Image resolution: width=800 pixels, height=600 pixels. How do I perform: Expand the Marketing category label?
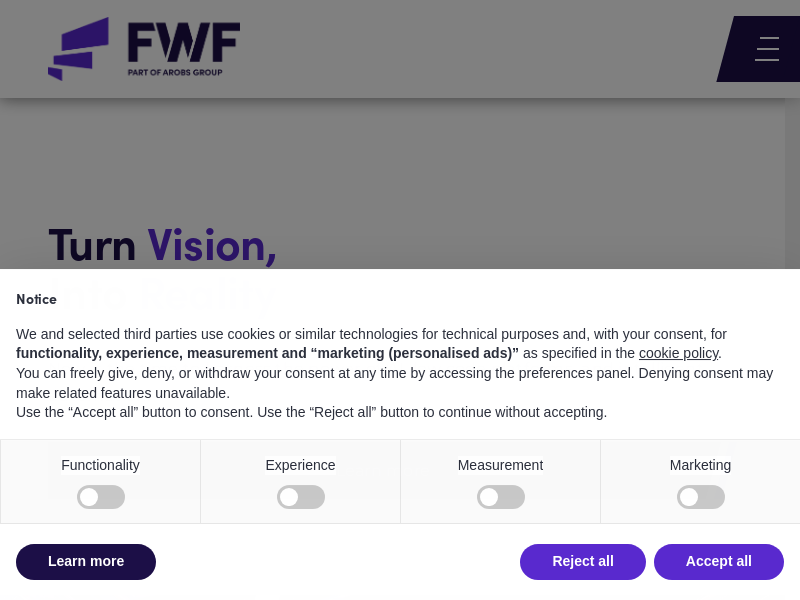click(700, 465)
